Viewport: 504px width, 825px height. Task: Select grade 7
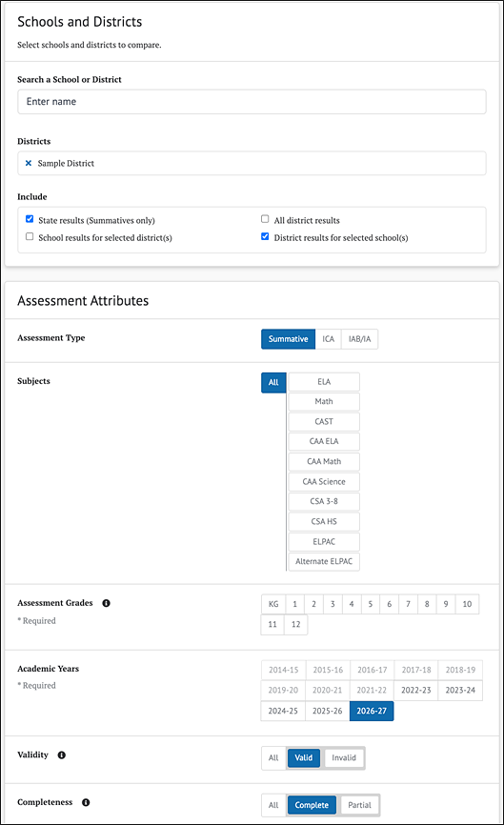point(409,604)
